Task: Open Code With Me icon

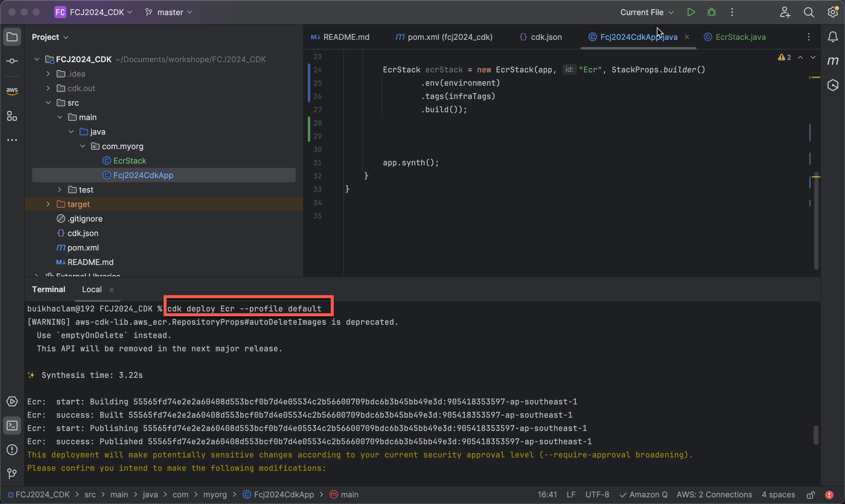Action: coord(785,12)
